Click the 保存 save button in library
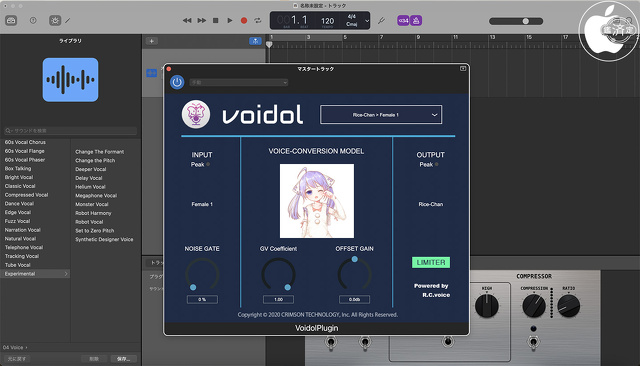640x366 pixels. 124,359
